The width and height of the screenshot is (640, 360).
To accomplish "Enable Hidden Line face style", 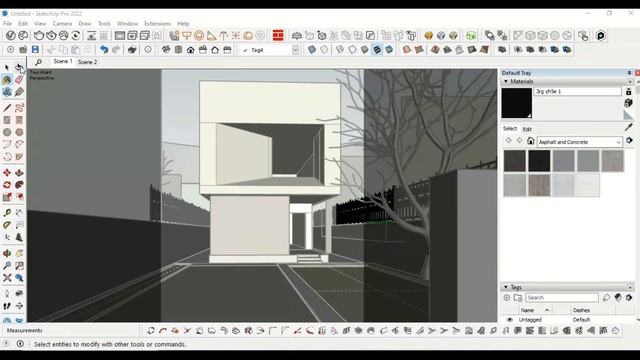I will (352, 50).
